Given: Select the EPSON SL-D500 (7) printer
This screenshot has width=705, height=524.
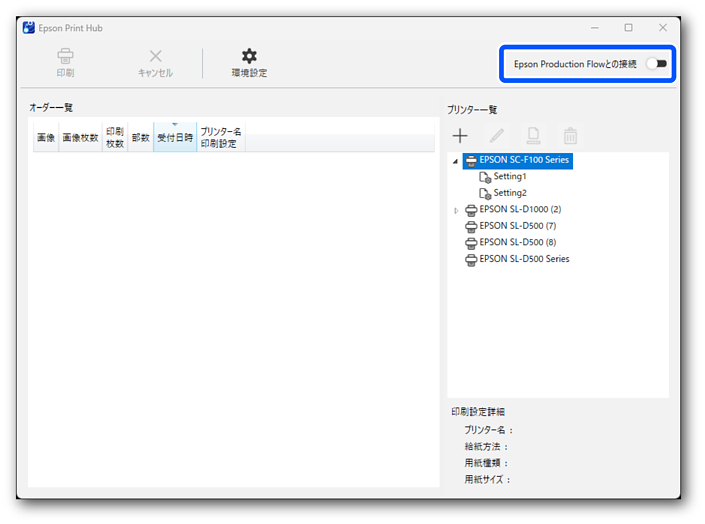Looking at the screenshot, I should 516,226.
